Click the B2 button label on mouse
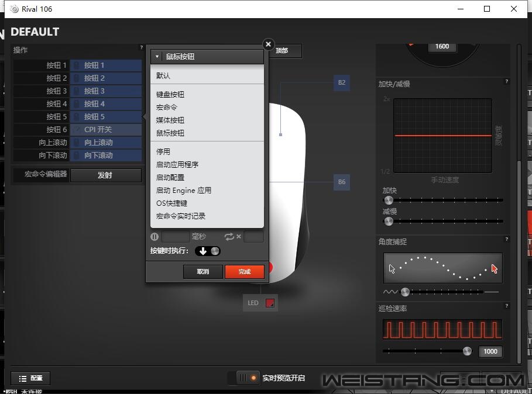Viewport: 532px width, 394px height. pyautogui.click(x=341, y=82)
